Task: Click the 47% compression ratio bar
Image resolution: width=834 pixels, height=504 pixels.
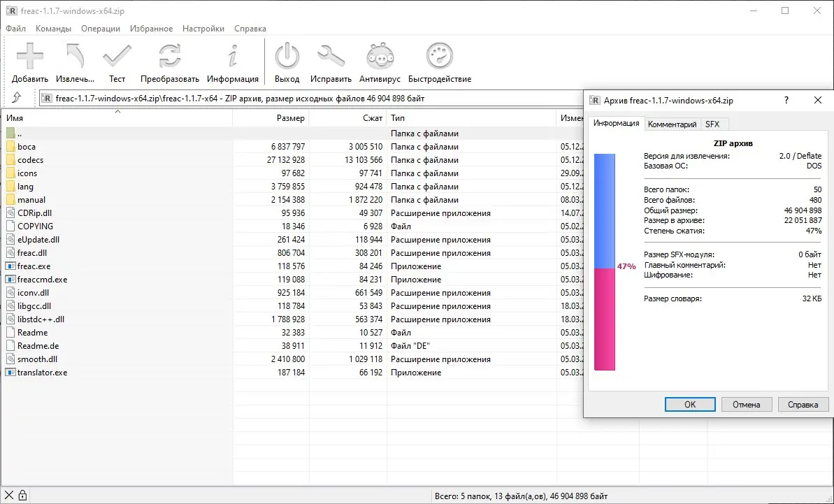Action: tap(604, 262)
